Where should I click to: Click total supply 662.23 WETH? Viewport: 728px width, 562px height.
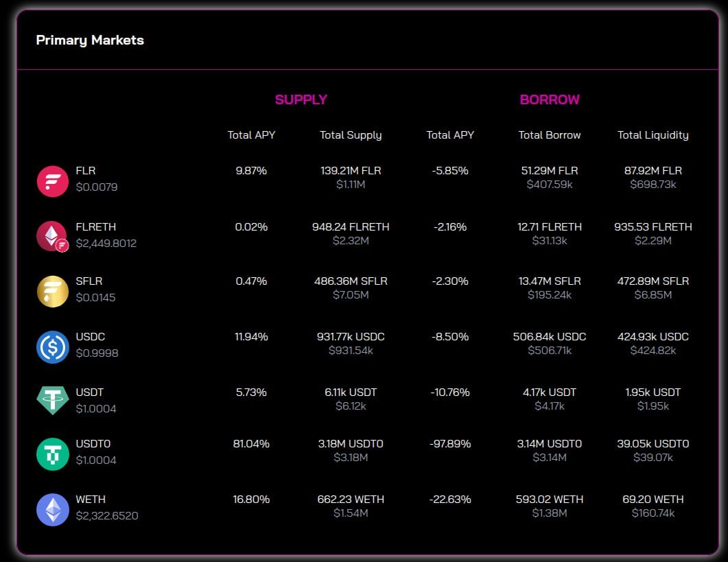[x=351, y=500]
